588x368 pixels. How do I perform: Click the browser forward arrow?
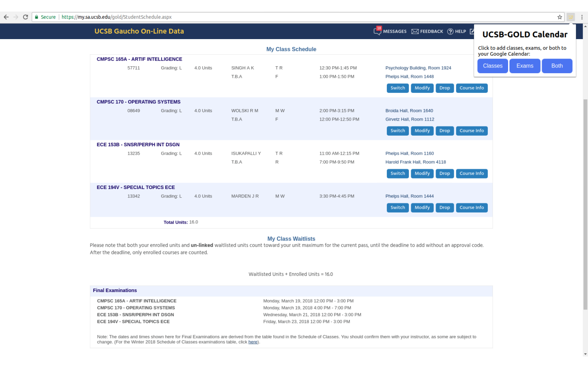pyautogui.click(x=16, y=17)
